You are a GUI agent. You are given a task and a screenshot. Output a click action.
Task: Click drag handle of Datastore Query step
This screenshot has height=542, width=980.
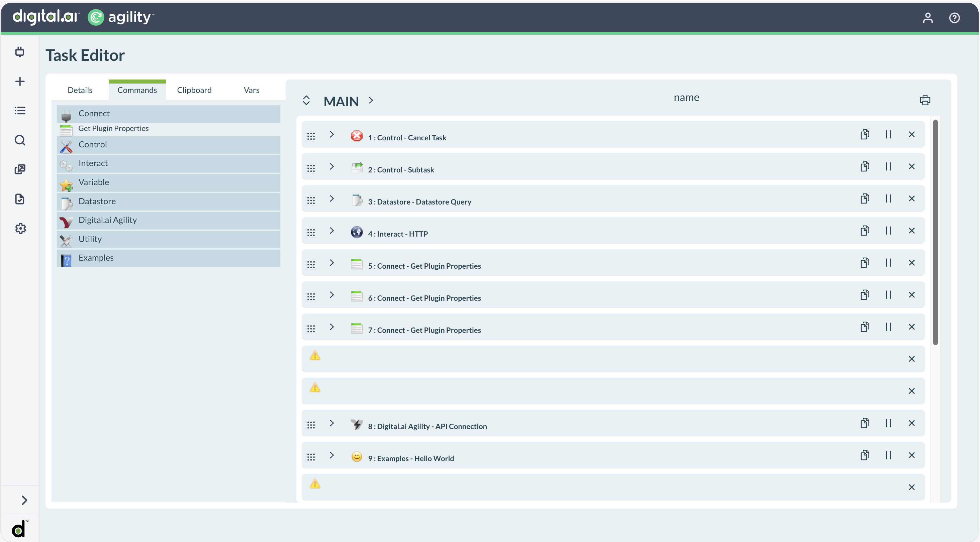tap(311, 200)
